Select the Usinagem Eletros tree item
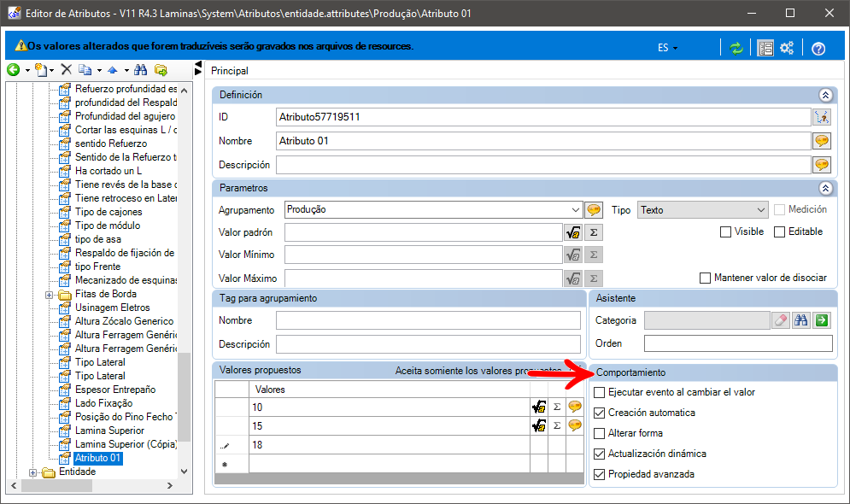The height and width of the screenshot is (504, 850). click(x=112, y=308)
